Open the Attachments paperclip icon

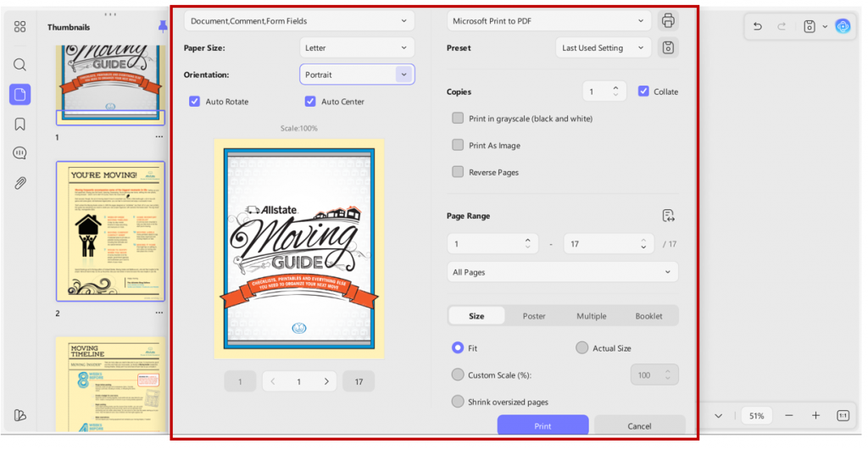(20, 183)
